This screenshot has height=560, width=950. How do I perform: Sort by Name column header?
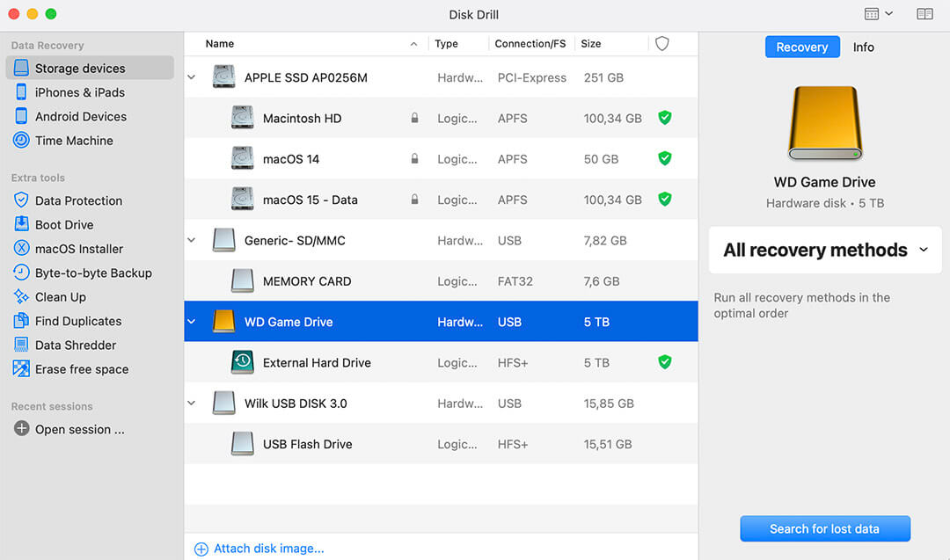click(219, 44)
